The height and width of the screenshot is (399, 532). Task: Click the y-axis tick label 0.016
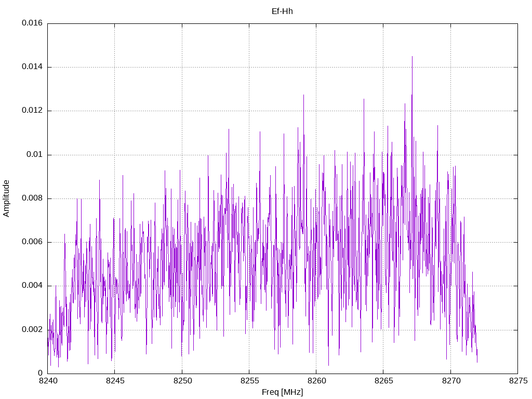(x=32, y=23)
